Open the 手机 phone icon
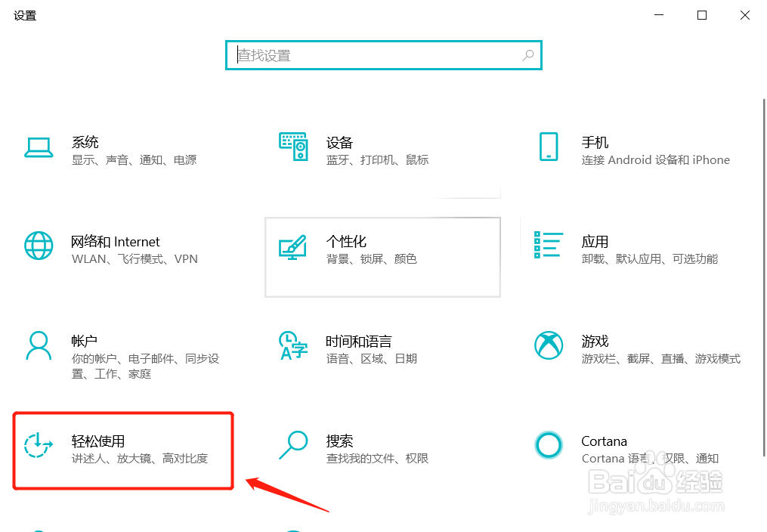The height and width of the screenshot is (532, 767). [x=549, y=146]
